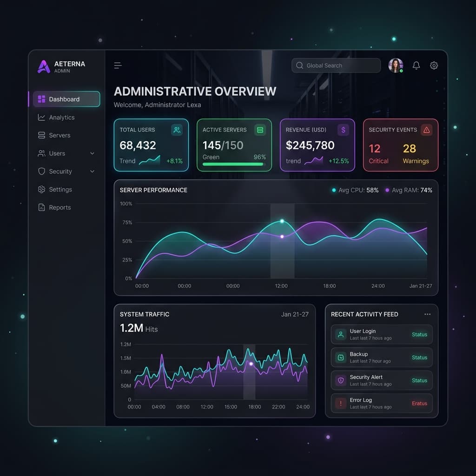Click the Servers stack icon
The height and width of the screenshot is (476, 476).
tap(41, 135)
